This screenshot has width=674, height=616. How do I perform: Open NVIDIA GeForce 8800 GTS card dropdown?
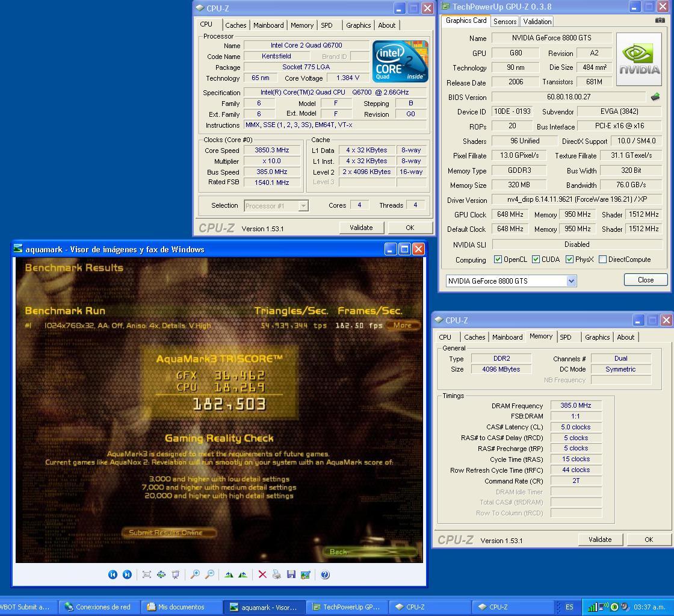tap(571, 281)
